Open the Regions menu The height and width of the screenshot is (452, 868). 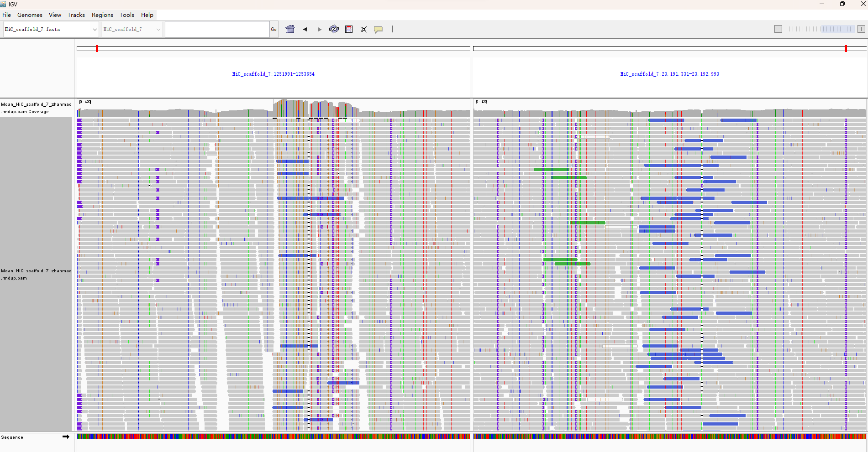coord(102,15)
